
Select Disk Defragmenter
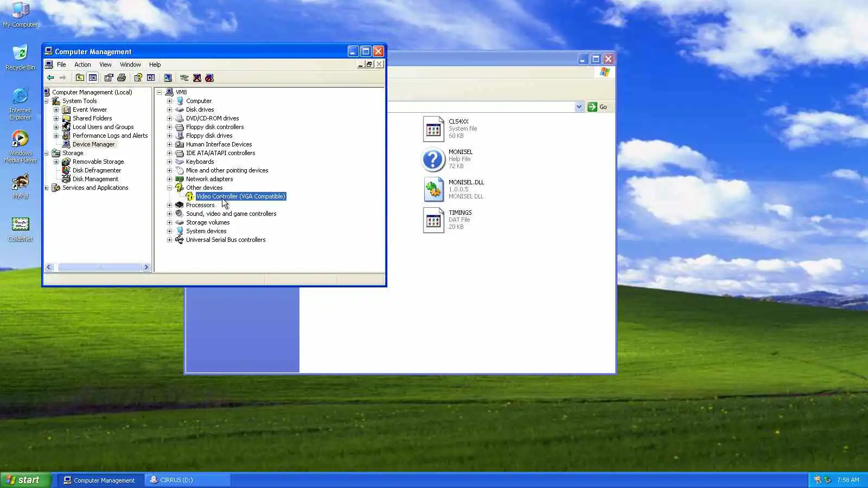97,170
